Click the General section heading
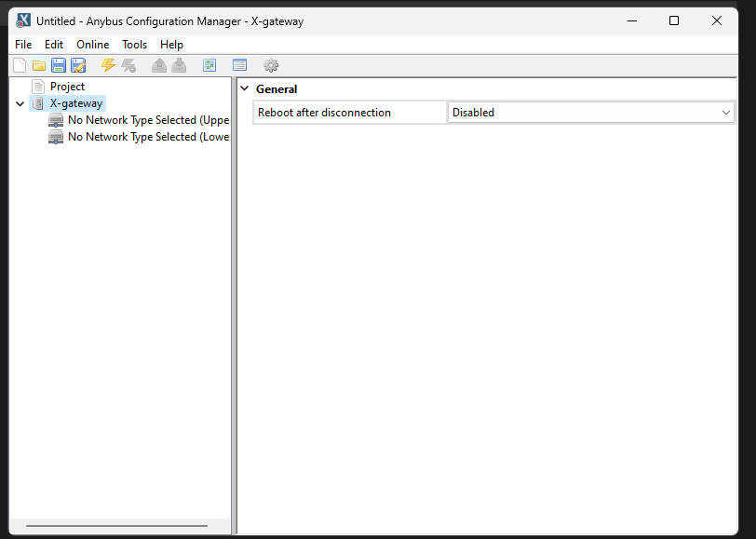The image size is (756, 539). point(277,89)
